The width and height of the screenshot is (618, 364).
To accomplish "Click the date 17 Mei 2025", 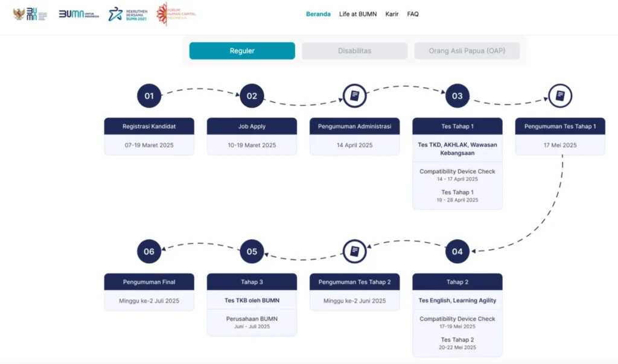I will (x=560, y=145).
